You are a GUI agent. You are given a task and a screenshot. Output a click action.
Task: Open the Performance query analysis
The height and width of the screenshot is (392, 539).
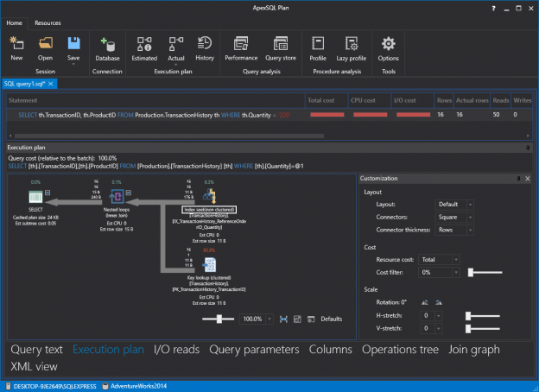tap(241, 44)
